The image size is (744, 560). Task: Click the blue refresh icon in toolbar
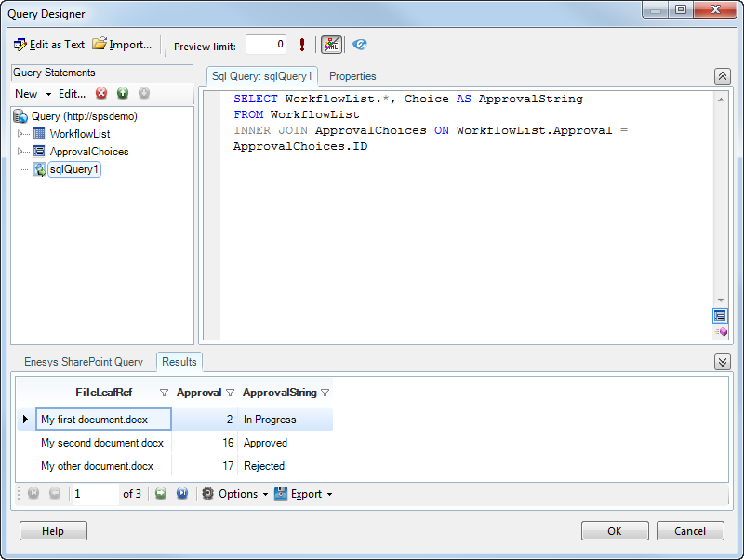tap(360, 45)
